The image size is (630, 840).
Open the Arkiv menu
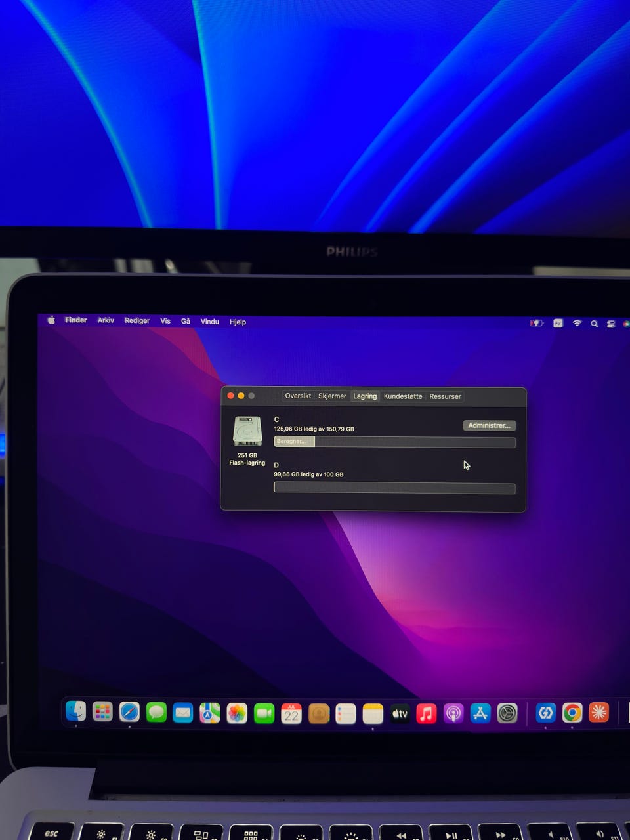pos(106,320)
